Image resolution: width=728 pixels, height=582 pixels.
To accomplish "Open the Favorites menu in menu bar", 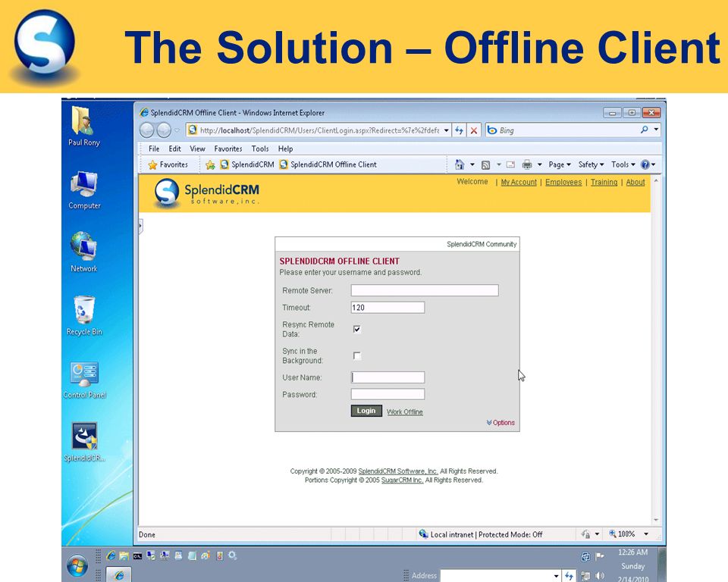I will (x=228, y=149).
